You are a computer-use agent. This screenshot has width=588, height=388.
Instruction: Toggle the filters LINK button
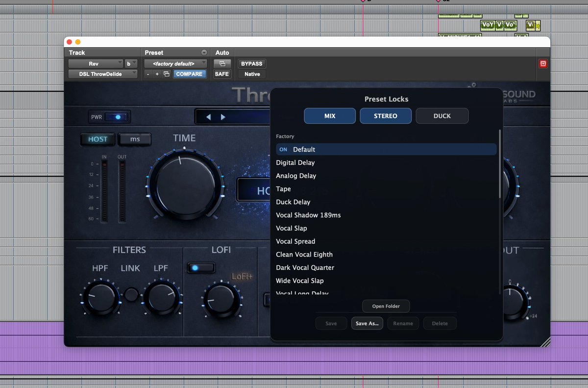pos(131,295)
